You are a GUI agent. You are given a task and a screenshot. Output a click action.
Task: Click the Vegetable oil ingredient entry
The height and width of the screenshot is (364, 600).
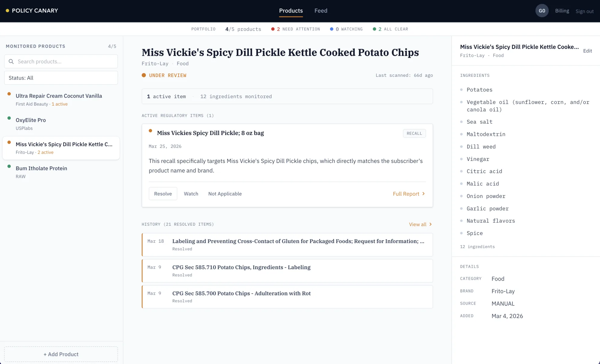click(x=528, y=106)
